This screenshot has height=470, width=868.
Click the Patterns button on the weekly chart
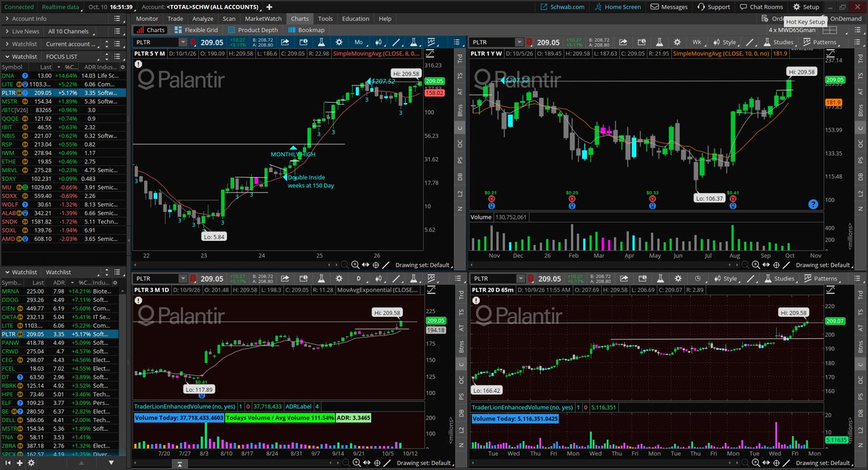pos(819,43)
